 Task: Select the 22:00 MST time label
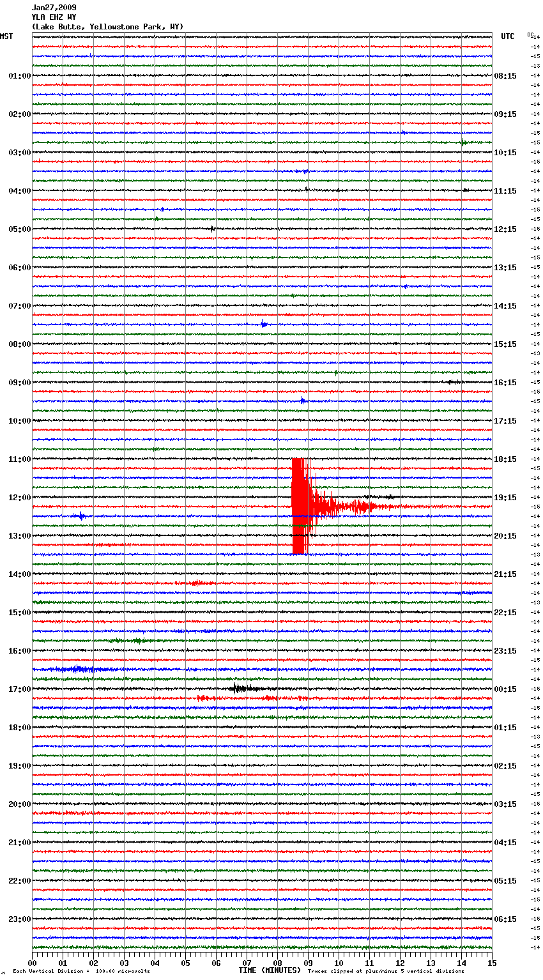pos(20,881)
